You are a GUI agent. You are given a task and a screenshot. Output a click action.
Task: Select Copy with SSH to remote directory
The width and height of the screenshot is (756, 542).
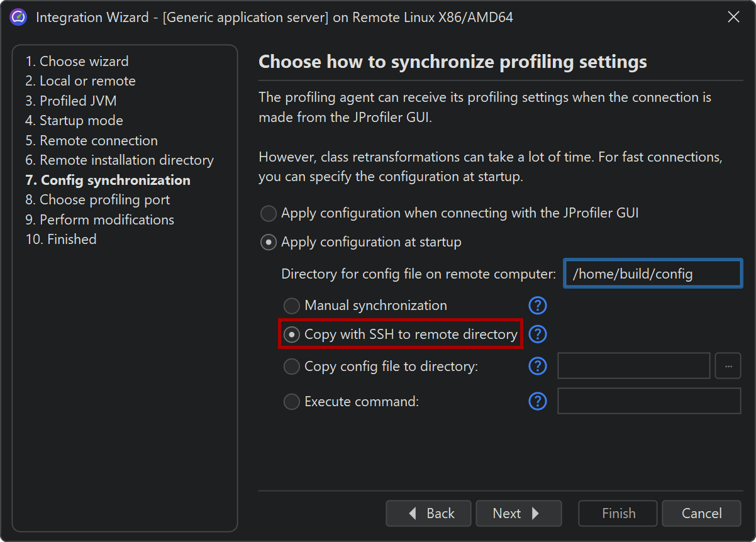(x=291, y=335)
